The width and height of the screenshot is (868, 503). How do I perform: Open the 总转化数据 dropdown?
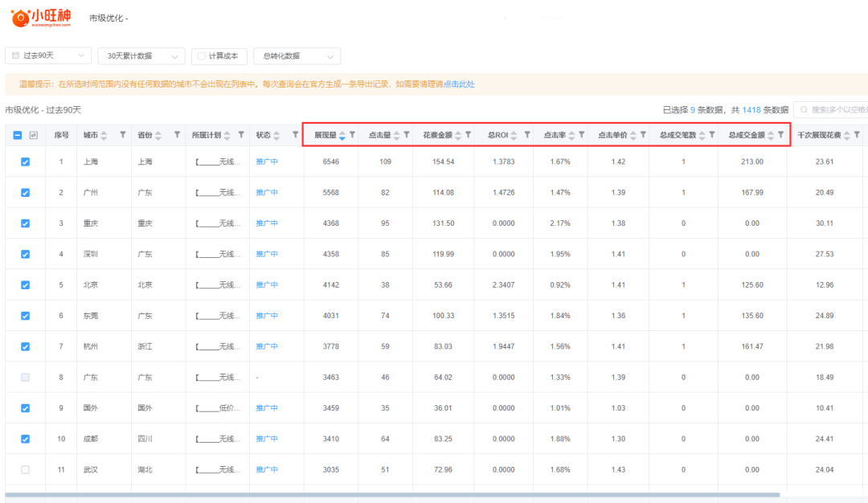(297, 56)
